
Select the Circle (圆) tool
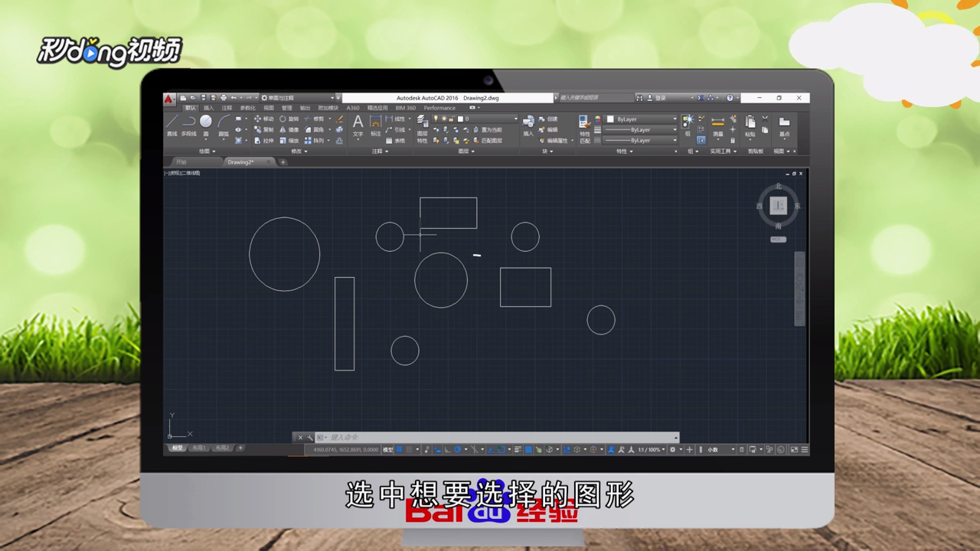click(206, 125)
